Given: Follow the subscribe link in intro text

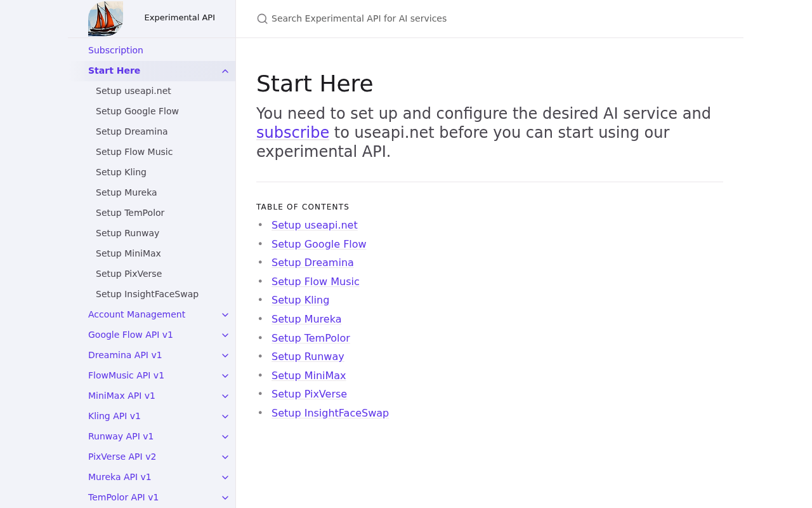Looking at the screenshot, I should [x=292, y=133].
